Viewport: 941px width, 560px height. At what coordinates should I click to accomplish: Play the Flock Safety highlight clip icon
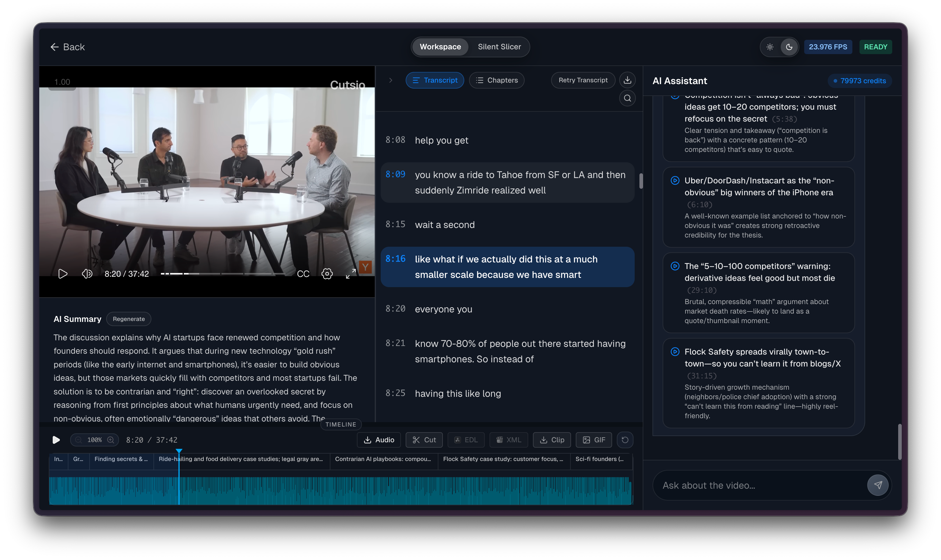pos(675,352)
